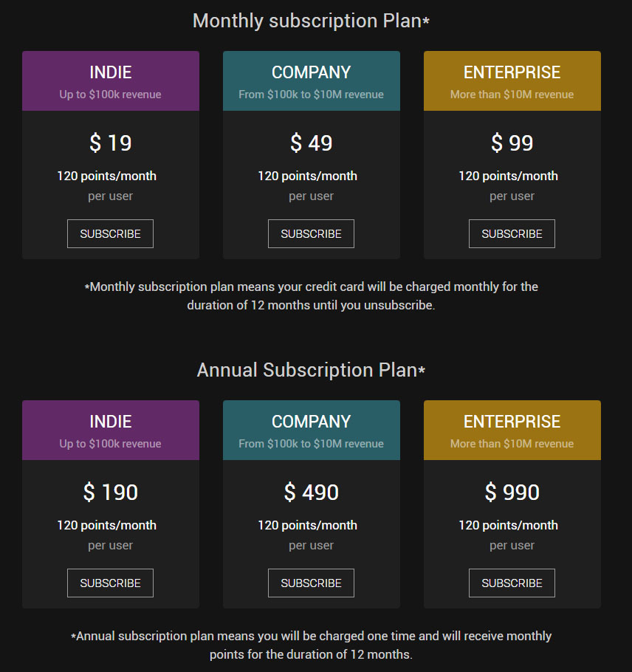632x672 pixels.
Task: Click the $ 49 monthly price
Action: tap(312, 143)
